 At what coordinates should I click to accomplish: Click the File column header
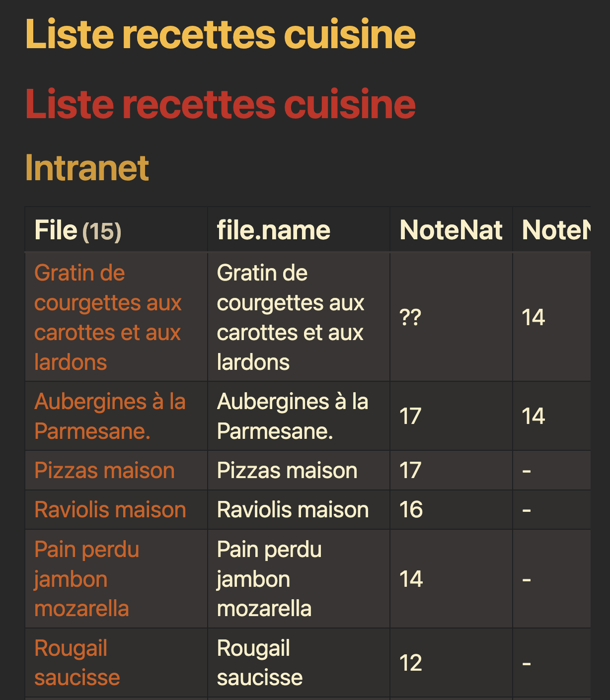tap(56, 230)
